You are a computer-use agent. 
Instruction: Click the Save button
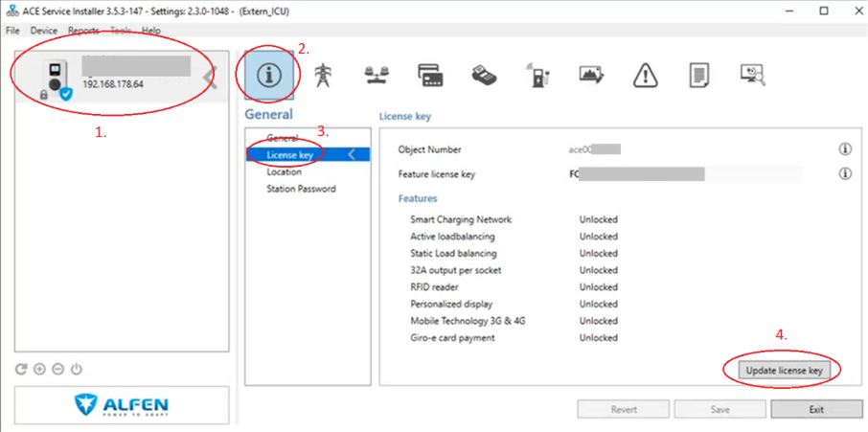pos(720,409)
